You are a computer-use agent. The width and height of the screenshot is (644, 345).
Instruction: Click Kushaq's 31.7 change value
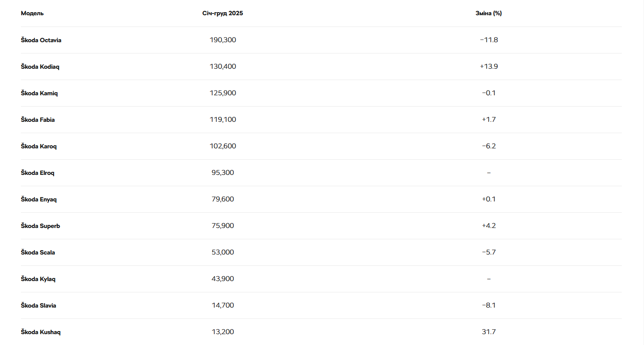point(489,332)
